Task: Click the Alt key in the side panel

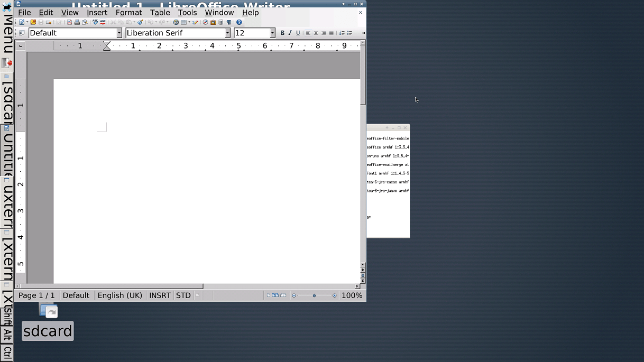Action: pyautogui.click(x=7, y=335)
